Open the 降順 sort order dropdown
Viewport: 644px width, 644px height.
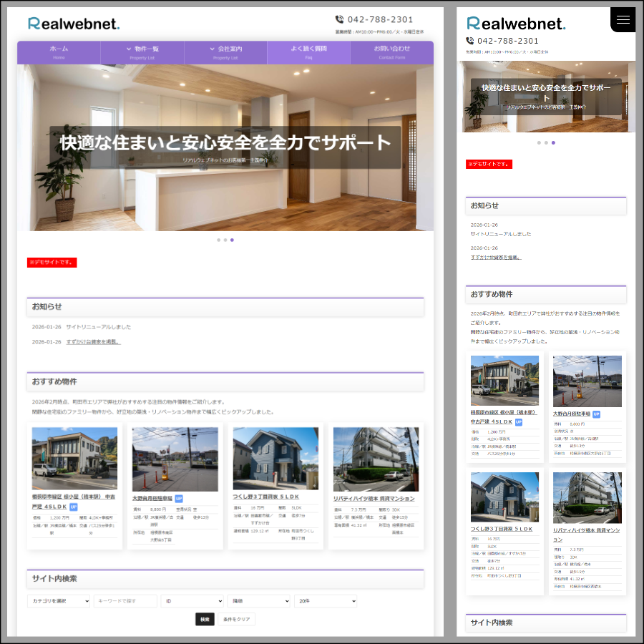pos(258,601)
